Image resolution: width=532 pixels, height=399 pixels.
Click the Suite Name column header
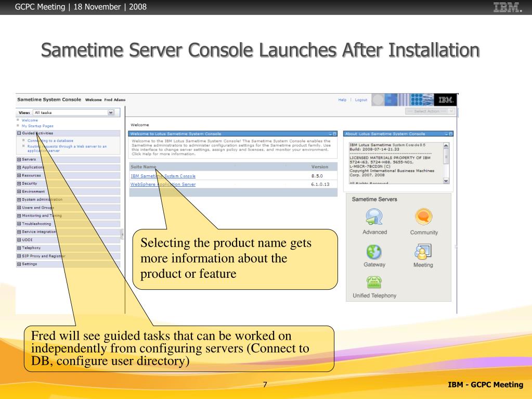point(144,167)
